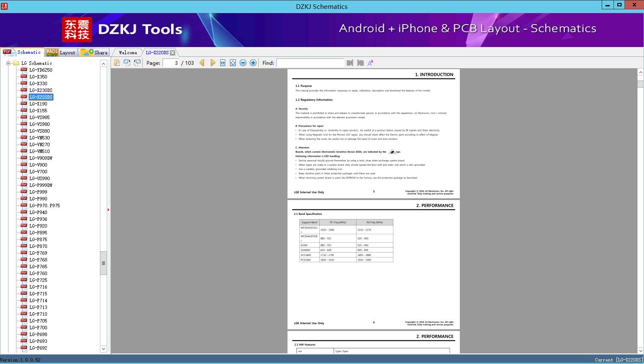Find next match icon
This screenshot has width=644, height=364.
(360, 63)
